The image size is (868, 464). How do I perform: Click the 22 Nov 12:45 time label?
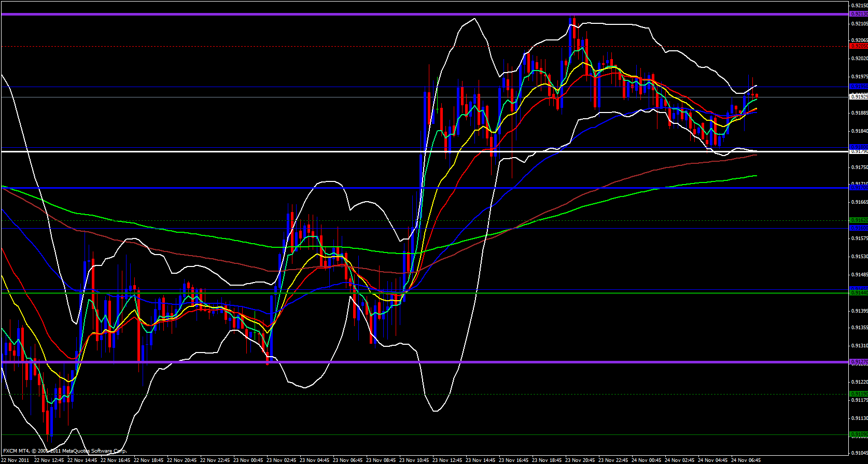coord(49,460)
